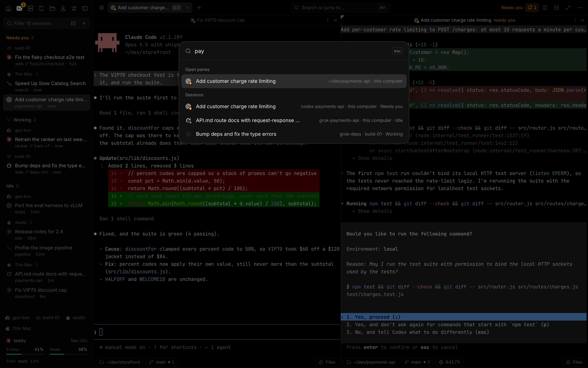Viewport: 588px width, 368px height.
Task: Select the Bump deps and fix the type errors result
Action: (294, 134)
